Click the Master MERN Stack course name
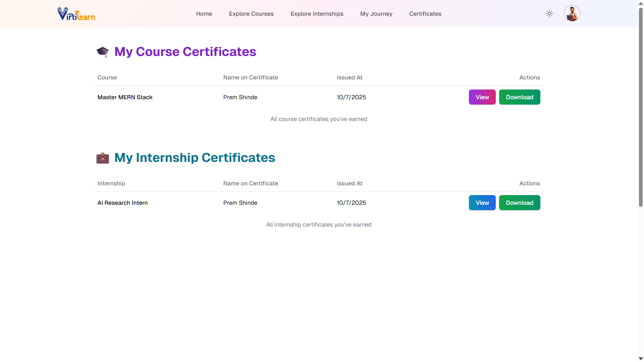The height and width of the screenshot is (362, 644). pos(125,97)
